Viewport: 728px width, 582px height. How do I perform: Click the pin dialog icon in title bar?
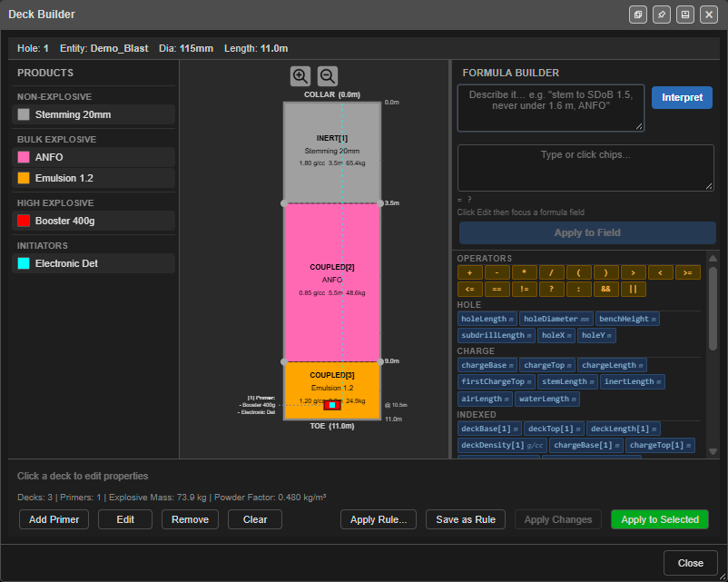click(662, 15)
